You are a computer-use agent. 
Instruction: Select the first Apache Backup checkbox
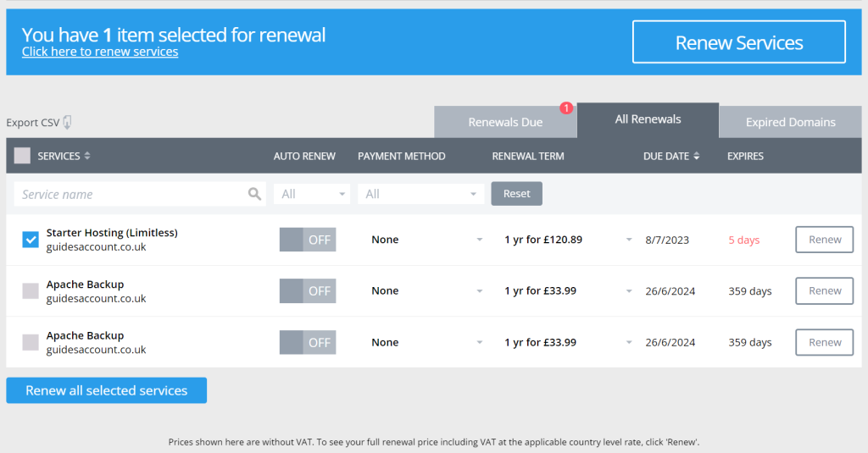(31, 291)
